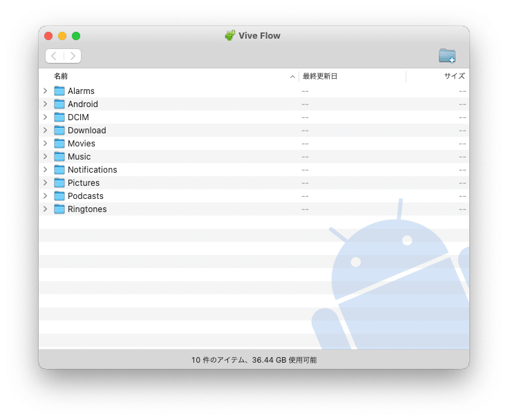Expand the Pictures folder chevron

point(46,182)
